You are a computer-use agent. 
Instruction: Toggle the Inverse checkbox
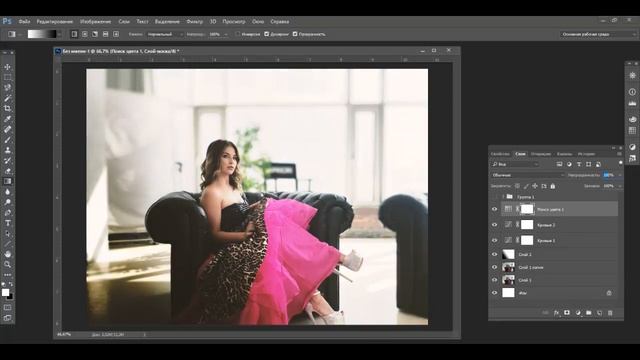(238, 34)
